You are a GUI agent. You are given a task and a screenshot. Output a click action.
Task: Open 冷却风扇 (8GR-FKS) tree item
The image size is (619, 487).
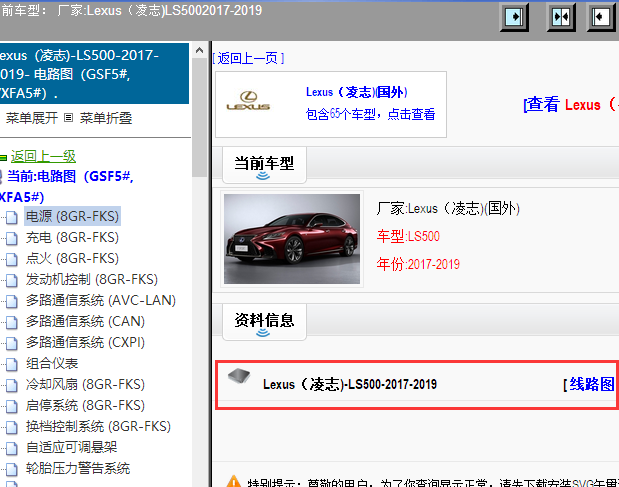coord(86,384)
